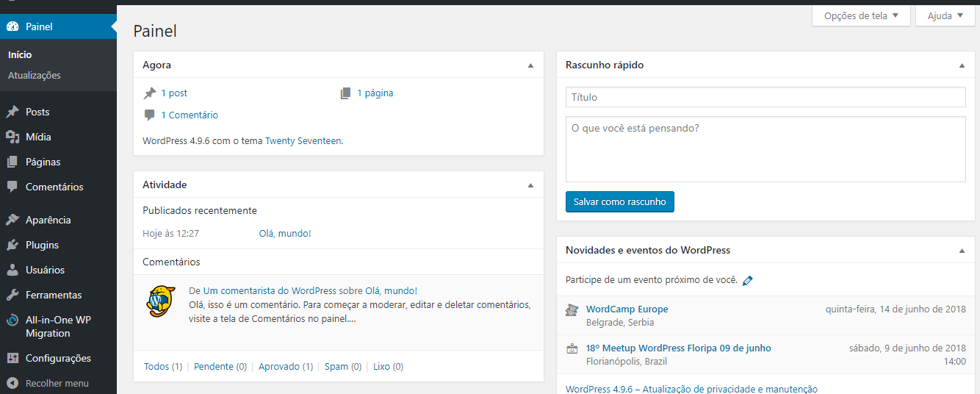Open the Páginas menu label
Screen dimensions: 980x394
pyautogui.click(x=43, y=162)
